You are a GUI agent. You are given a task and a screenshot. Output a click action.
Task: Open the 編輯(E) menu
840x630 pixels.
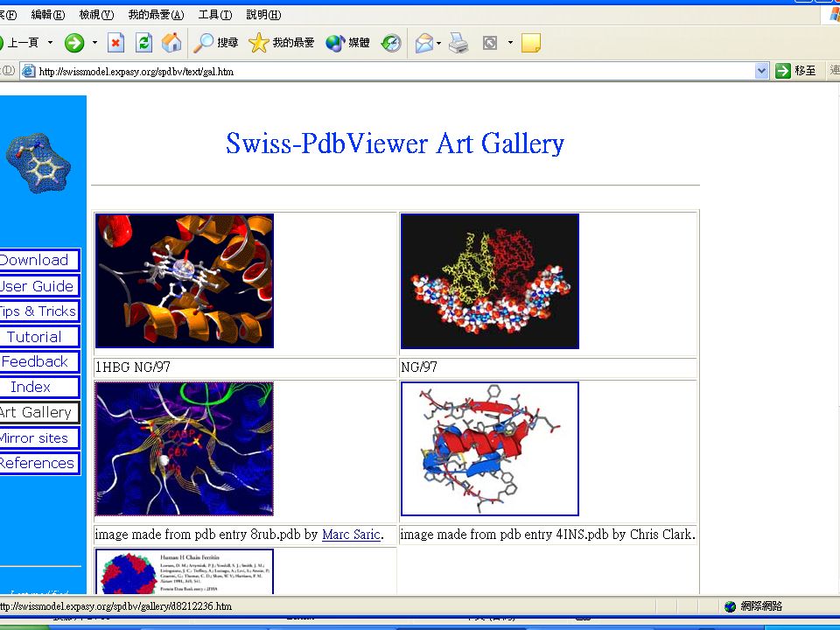(x=48, y=15)
